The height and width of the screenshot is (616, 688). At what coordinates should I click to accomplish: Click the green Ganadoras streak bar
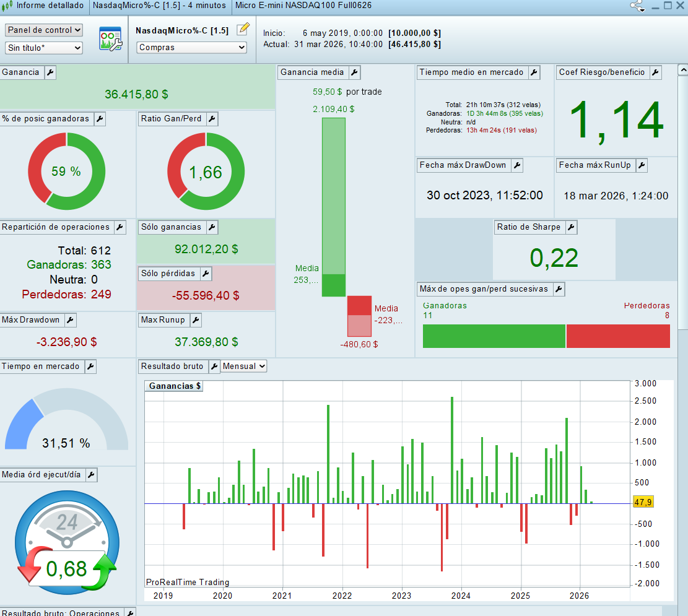(494, 336)
